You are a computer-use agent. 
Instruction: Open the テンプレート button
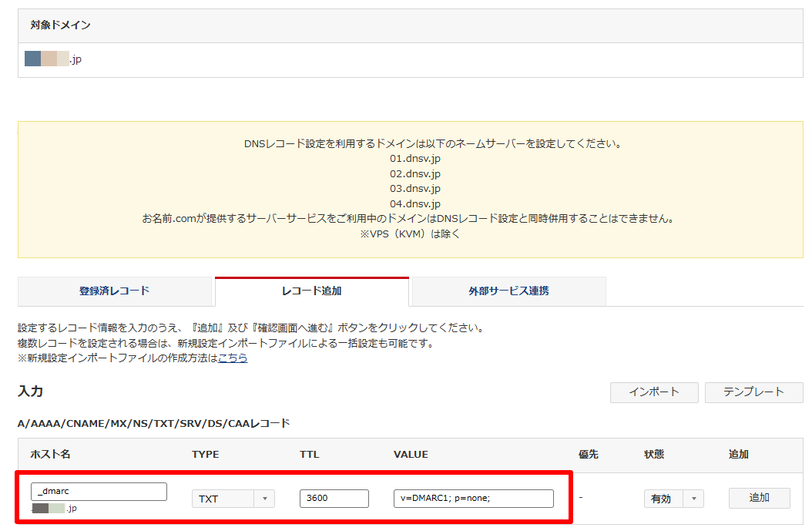click(x=753, y=392)
